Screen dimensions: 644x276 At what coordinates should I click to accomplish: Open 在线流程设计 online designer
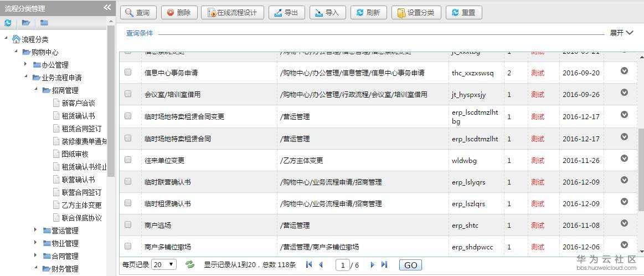[x=232, y=13]
